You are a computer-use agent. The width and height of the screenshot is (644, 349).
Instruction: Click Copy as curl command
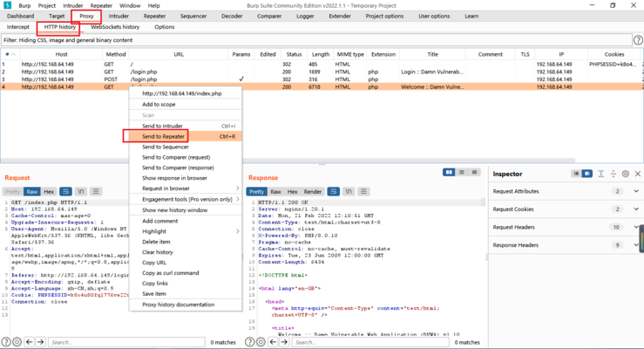pos(171,273)
